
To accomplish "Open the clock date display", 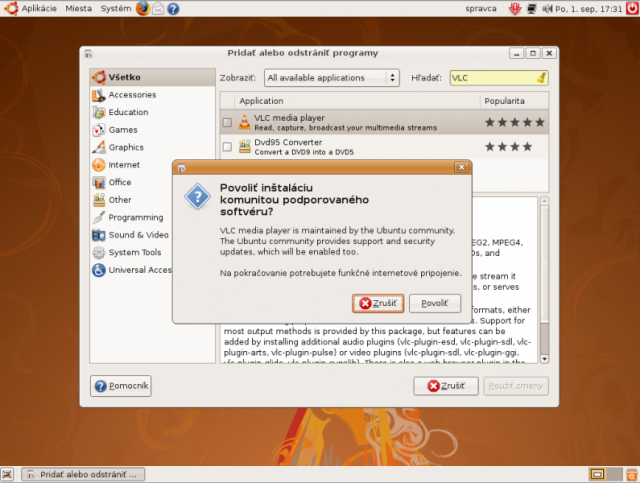I will (x=589, y=9).
